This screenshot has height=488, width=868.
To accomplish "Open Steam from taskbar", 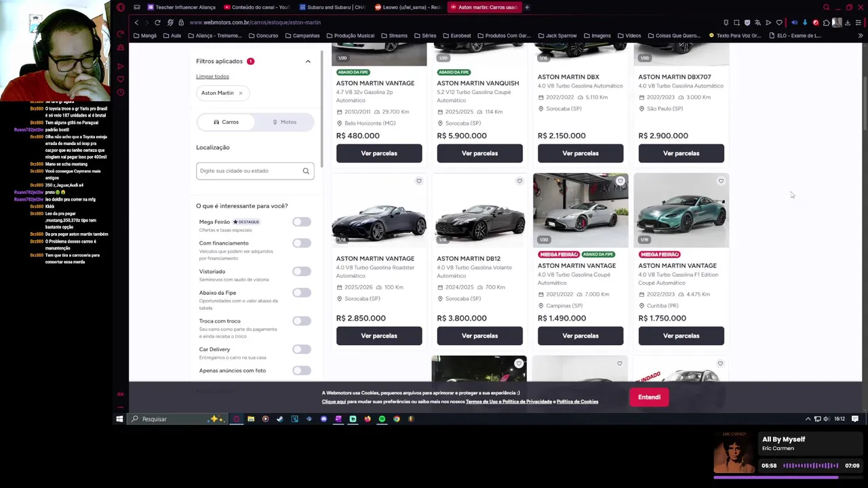I will point(279,419).
